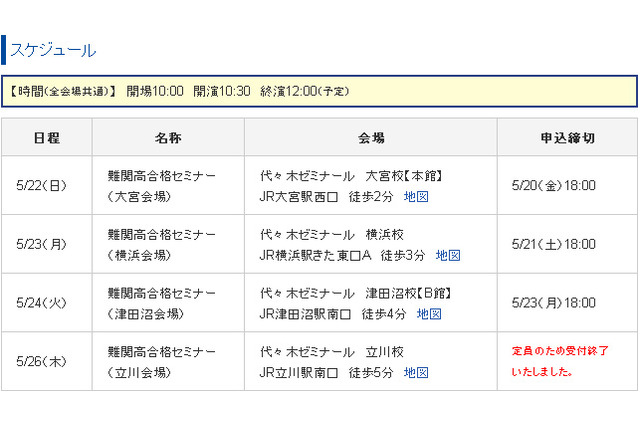Click the deadline 5/23(月)18:00
Viewport: 640px width, 426px height.
(x=553, y=303)
